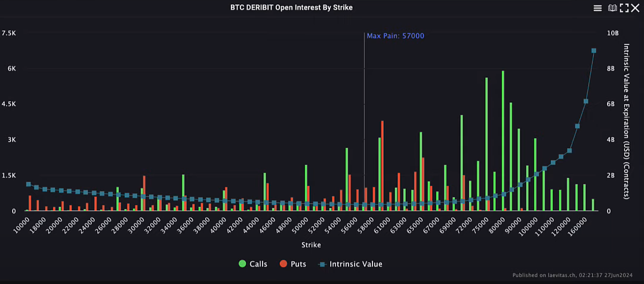644x284 pixels.
Task: Hide the Puts series via legend
Action: [292, 264]
